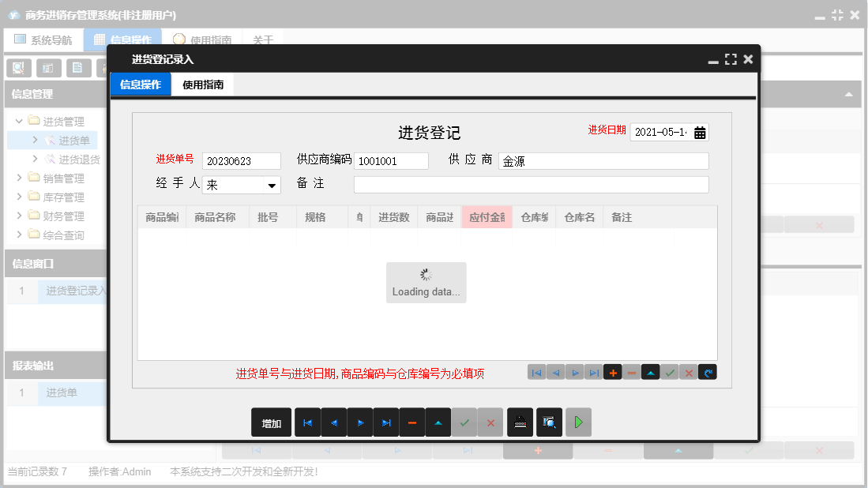Click the red minus delete icon on the bottom toolbar
868x488 pixels.
[411, 422]
